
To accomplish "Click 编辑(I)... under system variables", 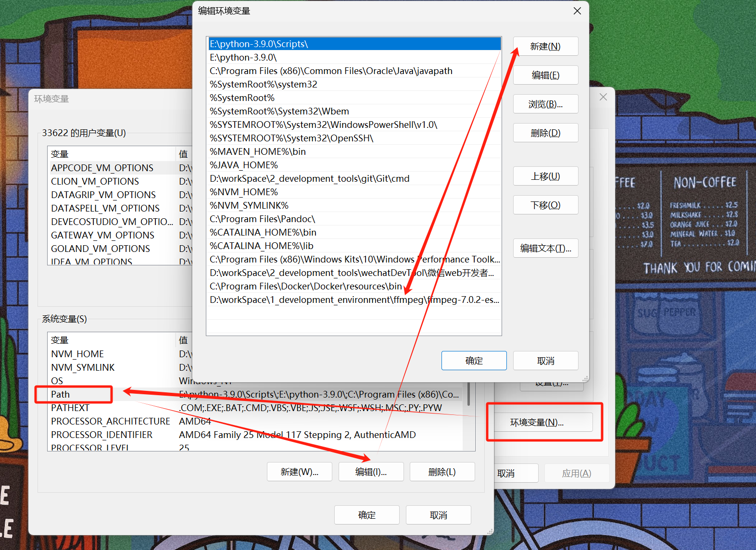I will (x=371, y=472).
